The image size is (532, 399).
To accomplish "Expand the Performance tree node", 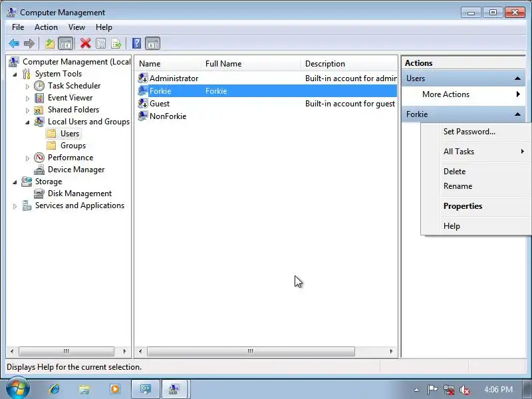I will tap(27, 158).
